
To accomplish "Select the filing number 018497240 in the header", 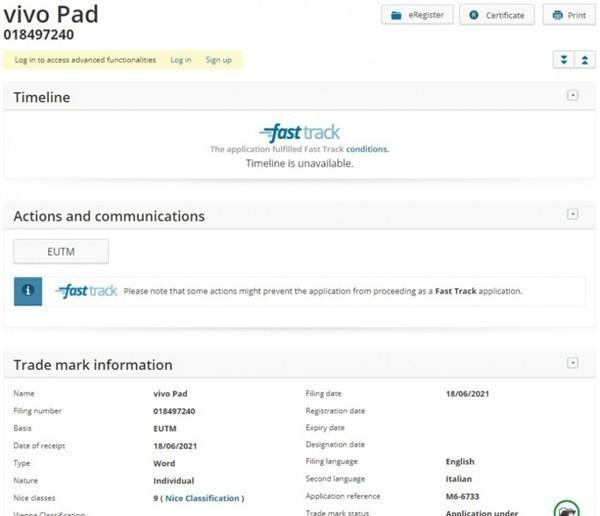I will [x=39, y=34].
